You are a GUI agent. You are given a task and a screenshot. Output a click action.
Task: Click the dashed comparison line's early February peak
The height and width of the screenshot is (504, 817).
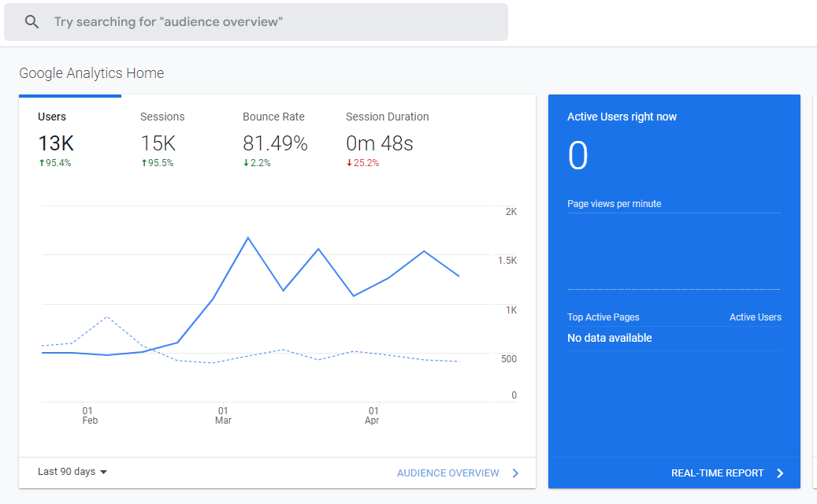click(x=107, y=317)
